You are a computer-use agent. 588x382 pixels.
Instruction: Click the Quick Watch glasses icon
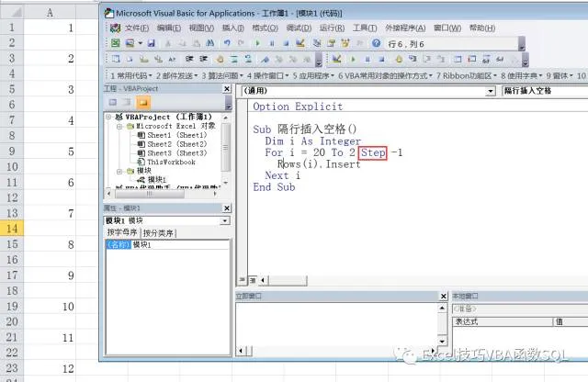(500, 59)
